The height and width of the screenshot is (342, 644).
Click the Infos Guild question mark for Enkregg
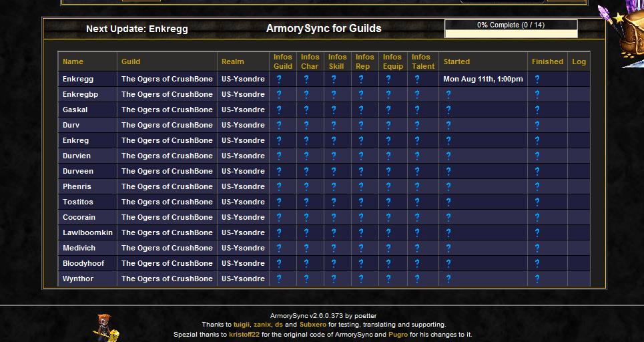(279, 79)
